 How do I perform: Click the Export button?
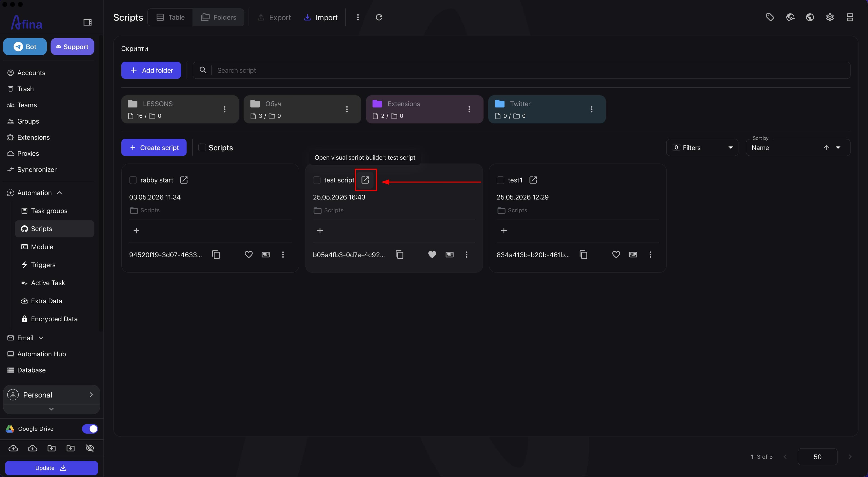pos(274,17)
